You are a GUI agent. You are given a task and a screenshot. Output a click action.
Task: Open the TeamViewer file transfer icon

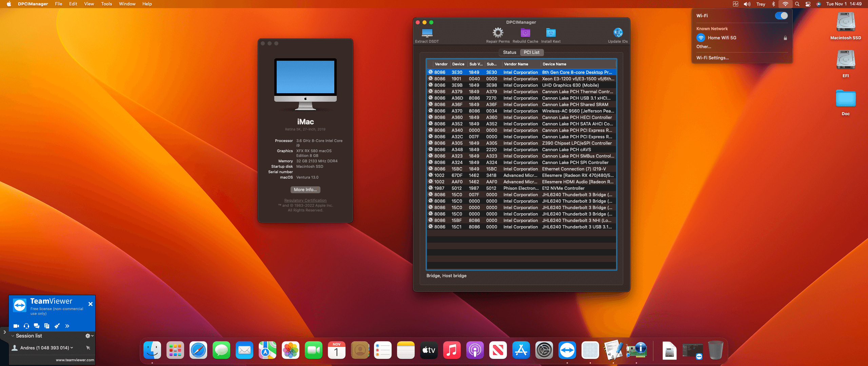tap(47, 326)
